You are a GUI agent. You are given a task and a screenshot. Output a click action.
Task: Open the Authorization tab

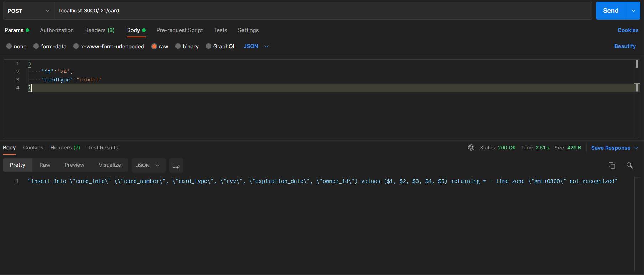pos(57,30)
